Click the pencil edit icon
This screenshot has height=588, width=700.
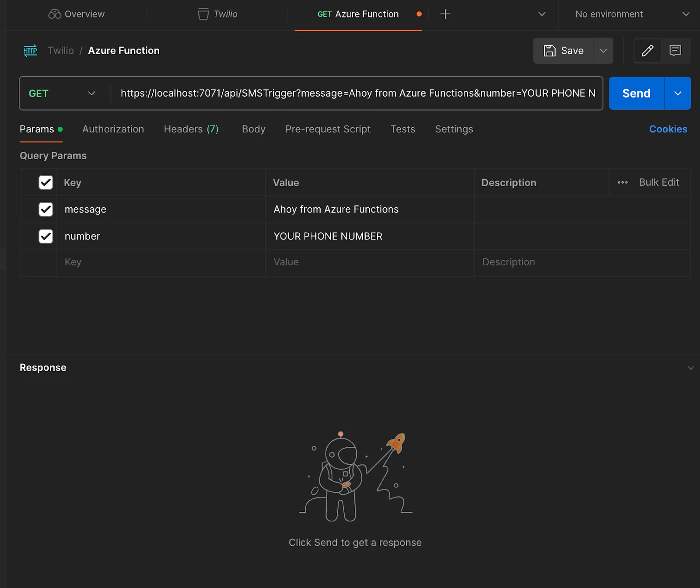coord(647,51)
